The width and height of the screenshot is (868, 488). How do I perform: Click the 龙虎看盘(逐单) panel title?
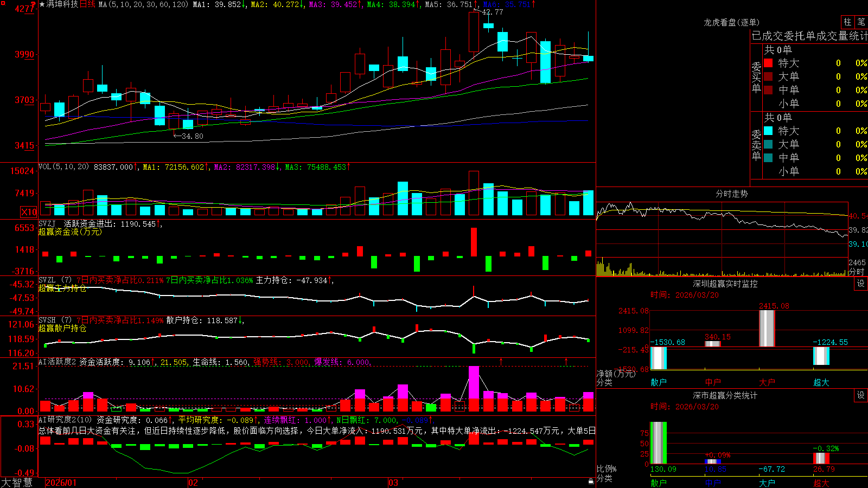coord(731,22)
